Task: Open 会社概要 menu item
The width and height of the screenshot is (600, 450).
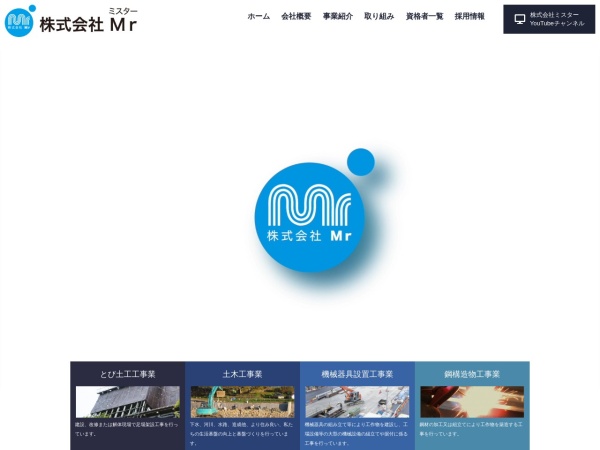Action: pyautogui.click(x=296, y=16)
